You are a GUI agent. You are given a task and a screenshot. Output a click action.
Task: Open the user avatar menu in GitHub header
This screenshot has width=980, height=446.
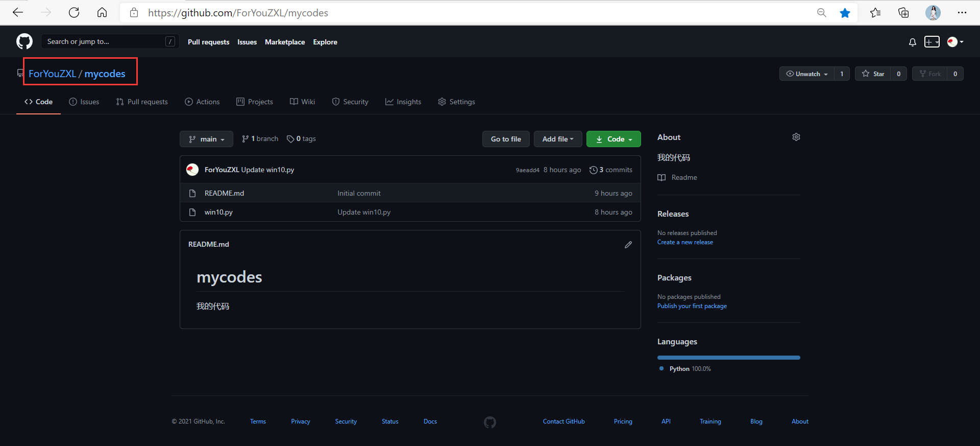(x=955, y=42)
